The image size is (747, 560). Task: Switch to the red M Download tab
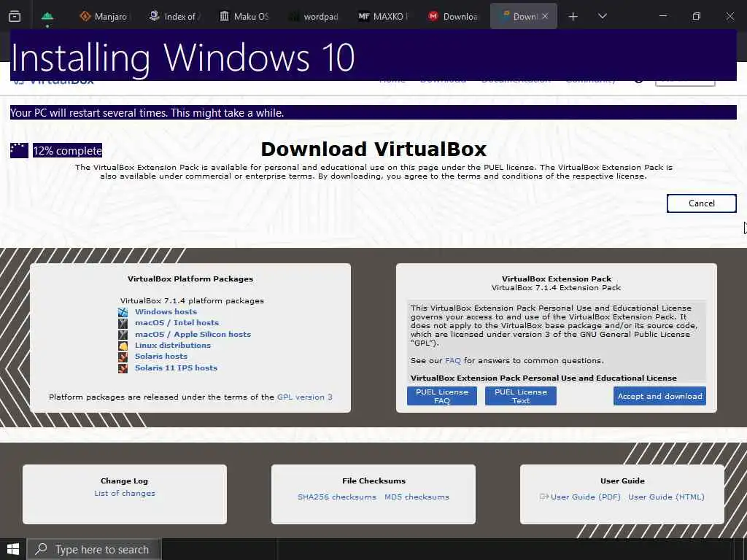pyautogui.click(x=453, y=17)
